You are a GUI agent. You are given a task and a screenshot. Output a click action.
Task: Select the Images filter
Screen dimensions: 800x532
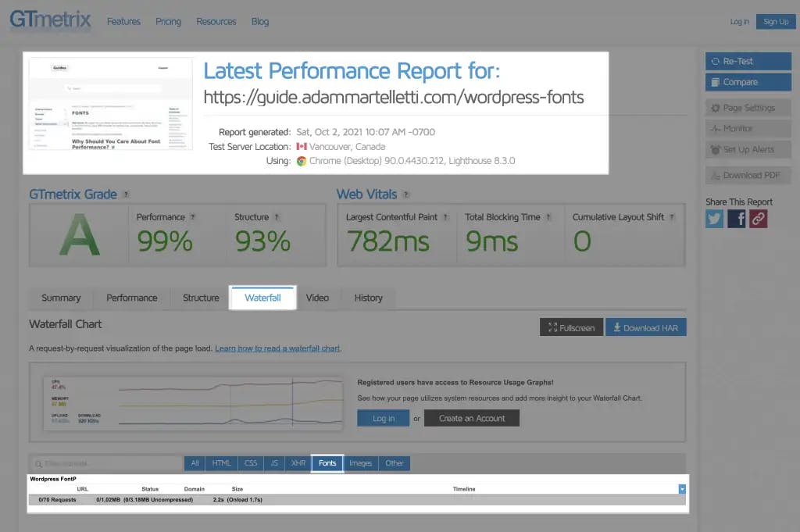point(361,463)
